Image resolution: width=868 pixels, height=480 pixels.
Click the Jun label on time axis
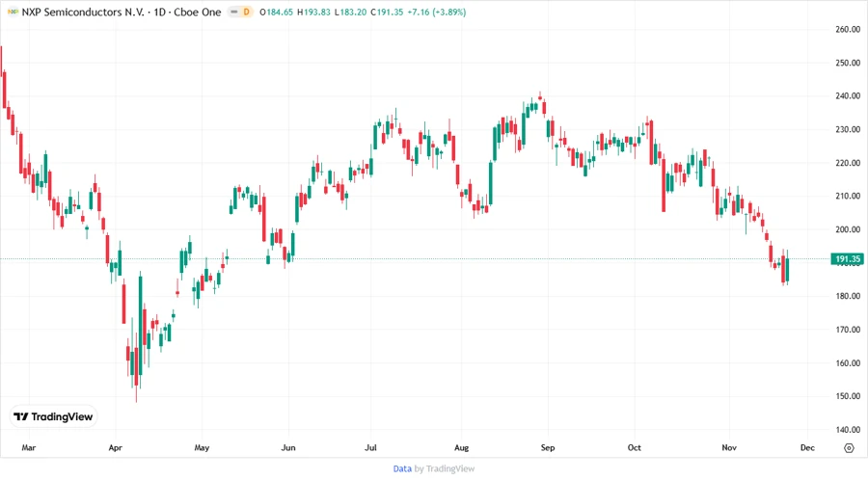(288, 447)
